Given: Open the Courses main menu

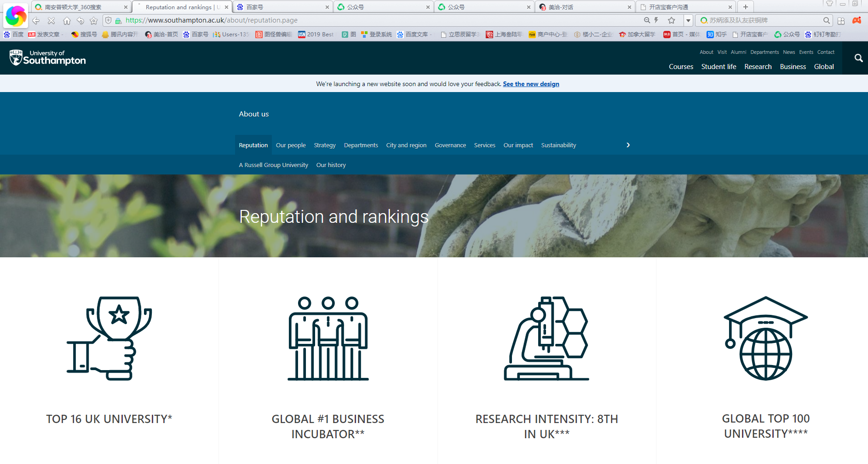Looking at the screenshot, I should [x=681, y=67].
